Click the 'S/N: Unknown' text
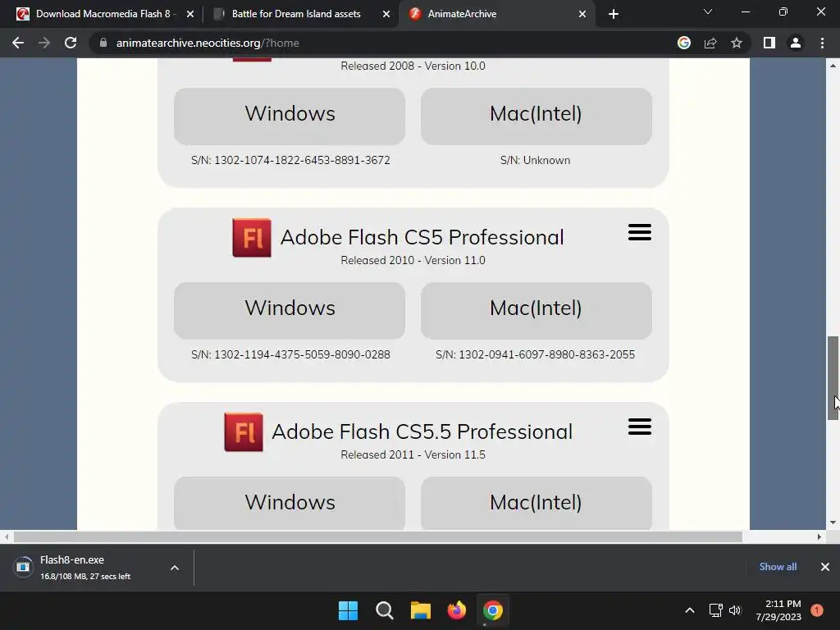The image size is (840, 630). coord(535,160)
